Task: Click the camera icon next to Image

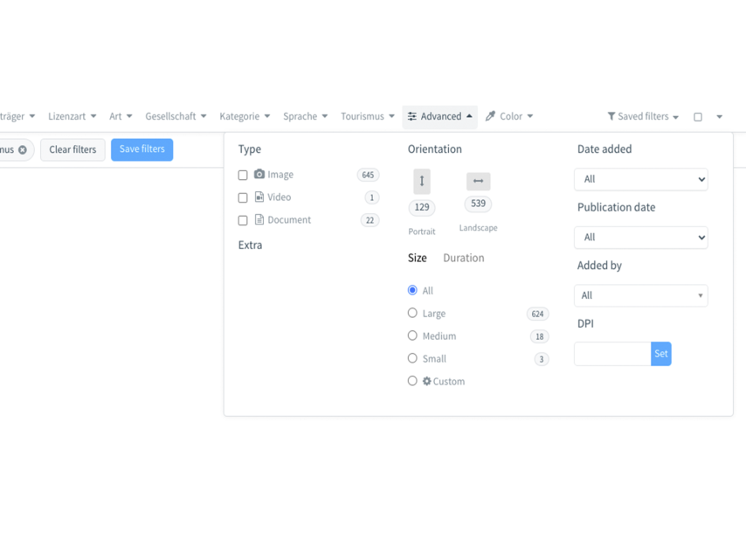Action: coord(259,175)
